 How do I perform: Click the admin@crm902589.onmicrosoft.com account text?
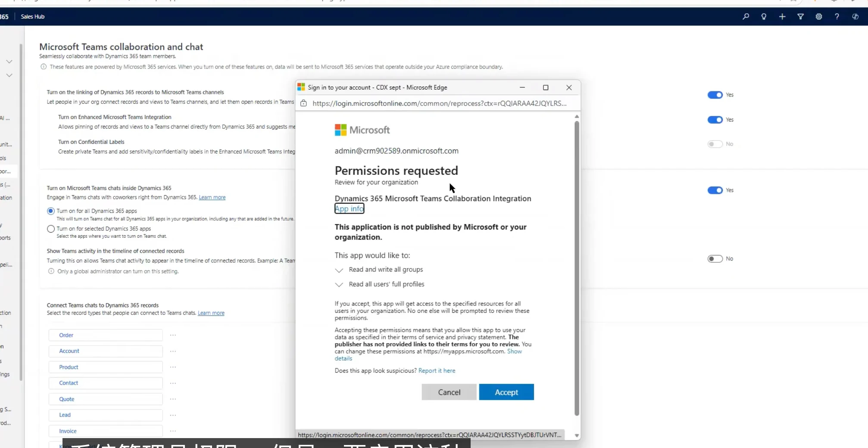click(397, 151)
